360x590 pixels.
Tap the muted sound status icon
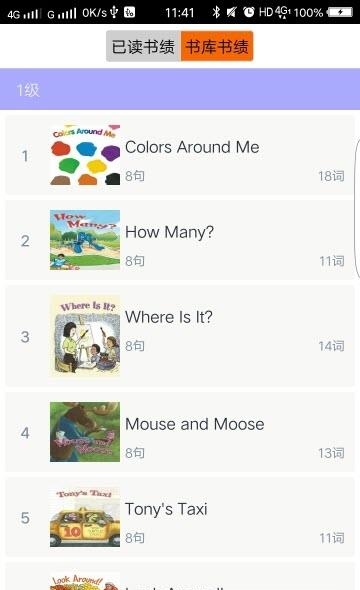(231, 12)
